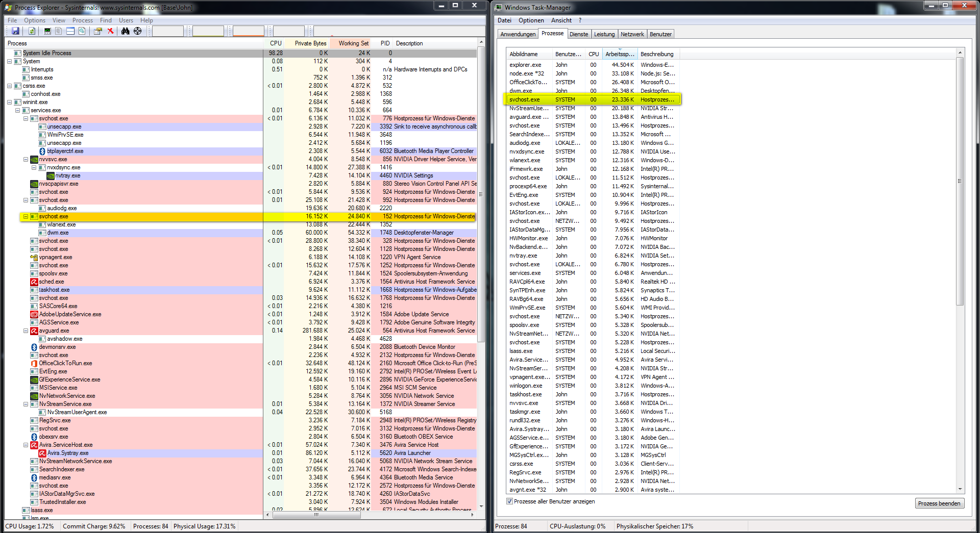Toggle the lower pane toolbar icon

point(70,31)
